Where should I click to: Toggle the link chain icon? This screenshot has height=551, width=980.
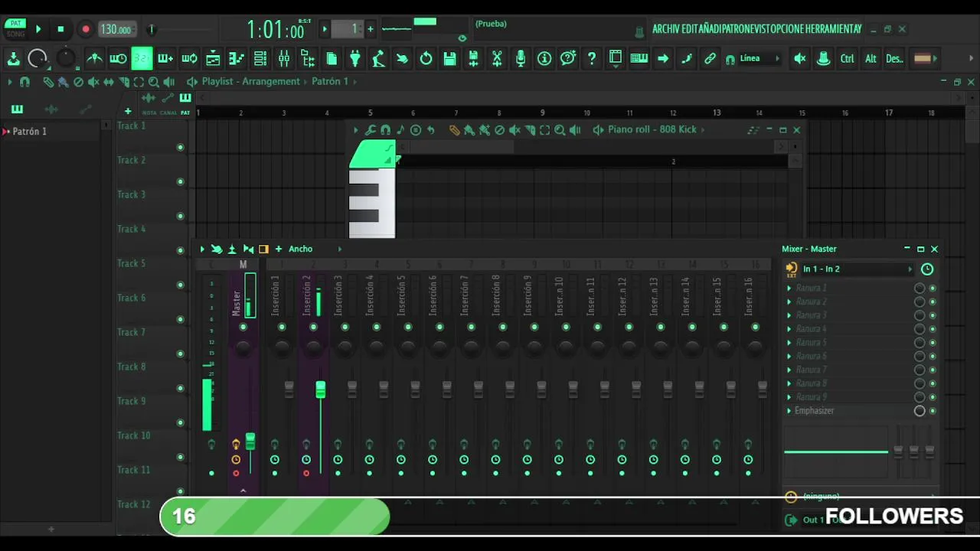click(710, 58)
